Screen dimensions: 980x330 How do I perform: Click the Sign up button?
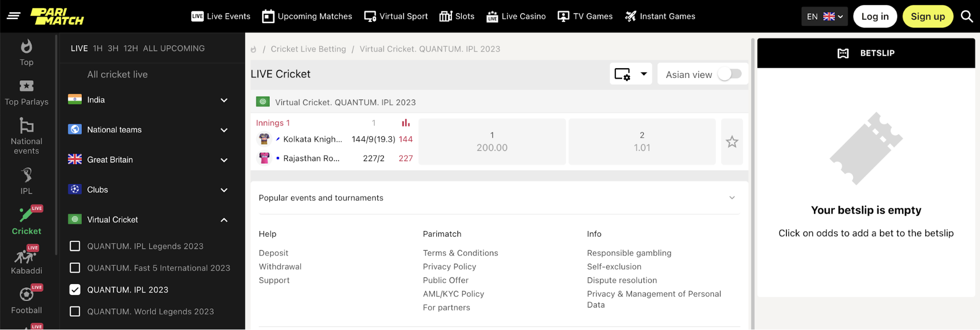928,16
